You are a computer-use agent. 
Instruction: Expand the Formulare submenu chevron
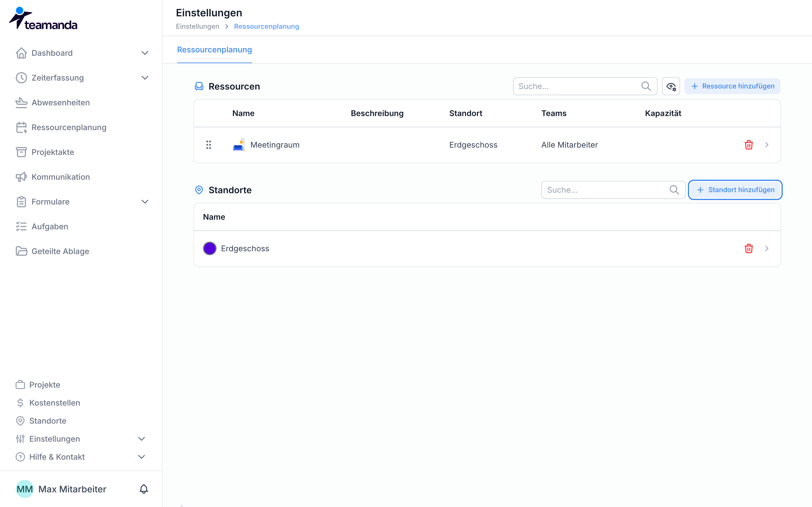[145, 201]
